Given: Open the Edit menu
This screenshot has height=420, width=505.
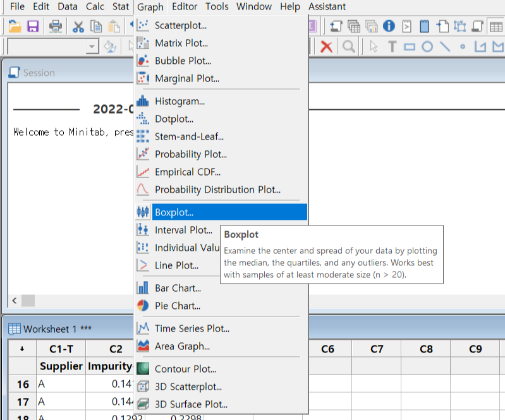Looking at the screenshot, I should 41,6.
